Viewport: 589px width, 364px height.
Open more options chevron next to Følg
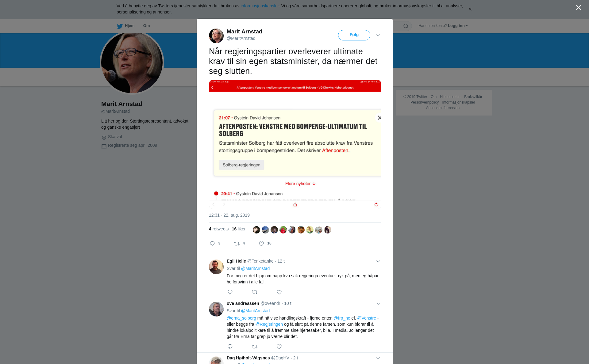[378, 35]
